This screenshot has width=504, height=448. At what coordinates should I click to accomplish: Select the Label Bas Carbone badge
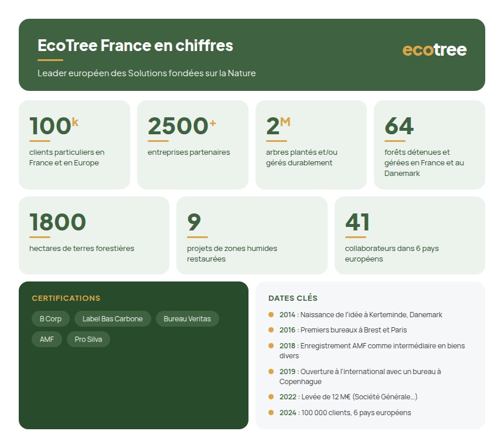(113, 319)
